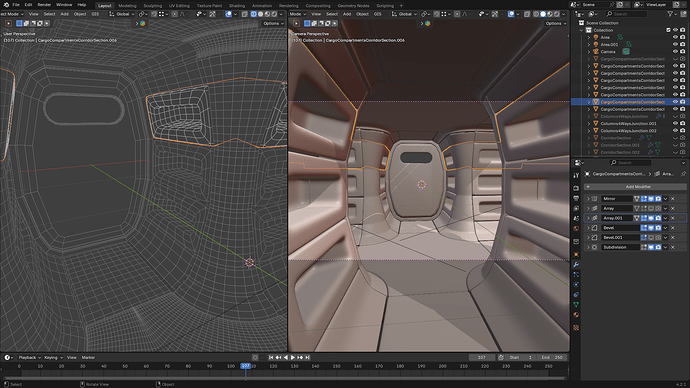The width and height of the screenshot is (690, 388).
Task: Switch to the Shading workspace tab
Action: click(x=237, y=6)
